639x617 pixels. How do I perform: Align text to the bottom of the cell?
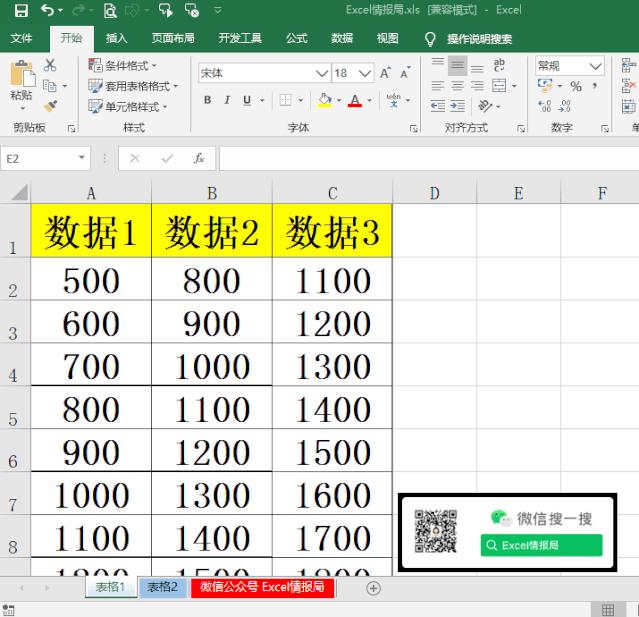click(x=477, y=66)
